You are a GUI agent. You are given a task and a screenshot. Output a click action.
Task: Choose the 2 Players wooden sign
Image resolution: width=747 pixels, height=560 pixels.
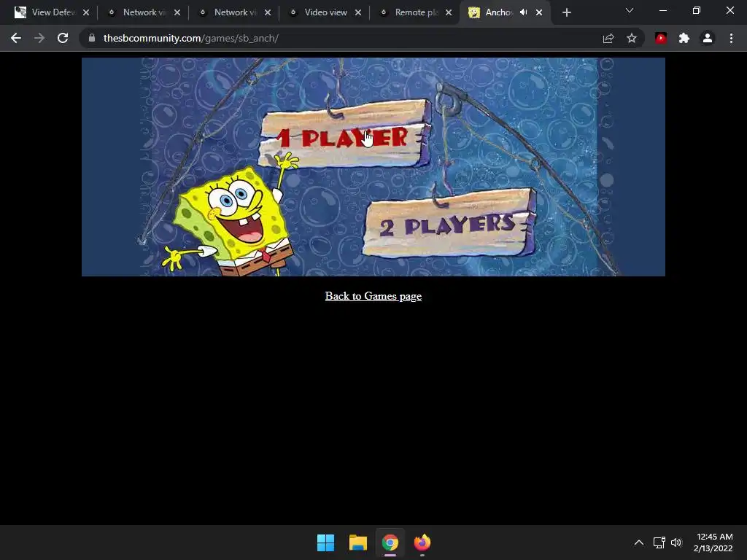[x=449, y=223]
